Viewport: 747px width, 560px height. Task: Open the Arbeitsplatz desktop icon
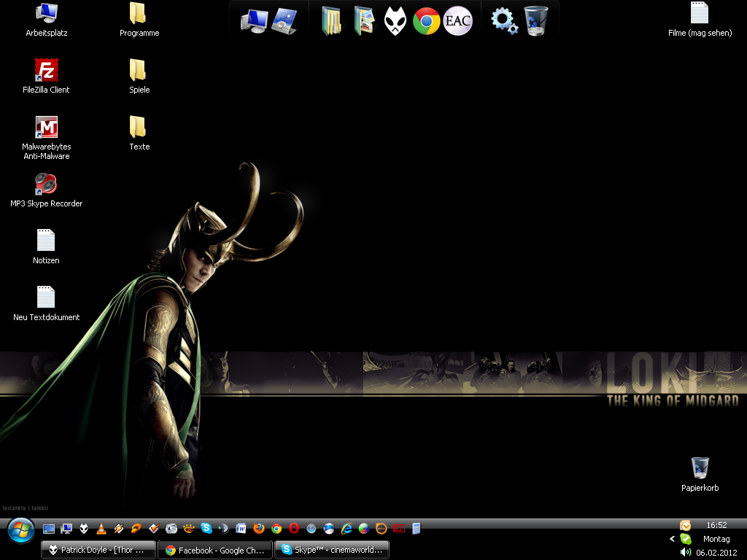coord(47,20)
